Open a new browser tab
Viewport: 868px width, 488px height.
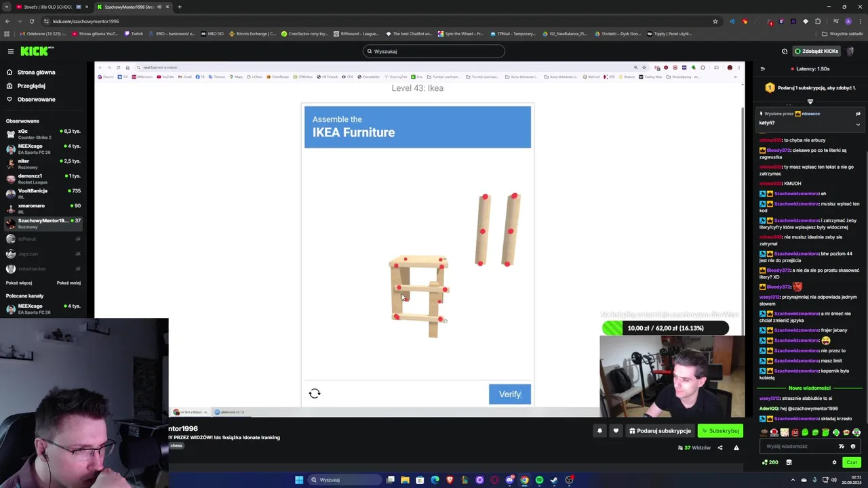coord(180,7)
